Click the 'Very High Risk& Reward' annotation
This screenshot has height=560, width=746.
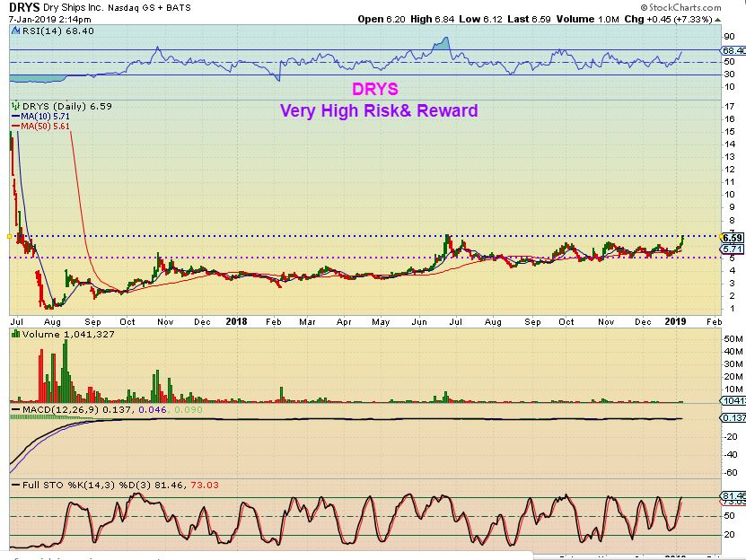pyautogui.click(x=379, y=111)
